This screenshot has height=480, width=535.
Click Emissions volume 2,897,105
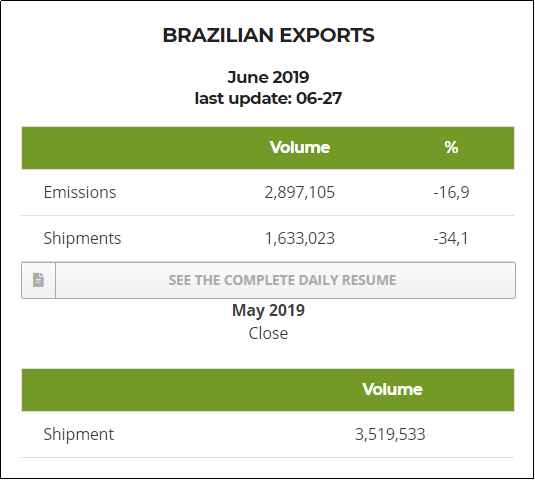pyautogui.click(x=300, y=192)
